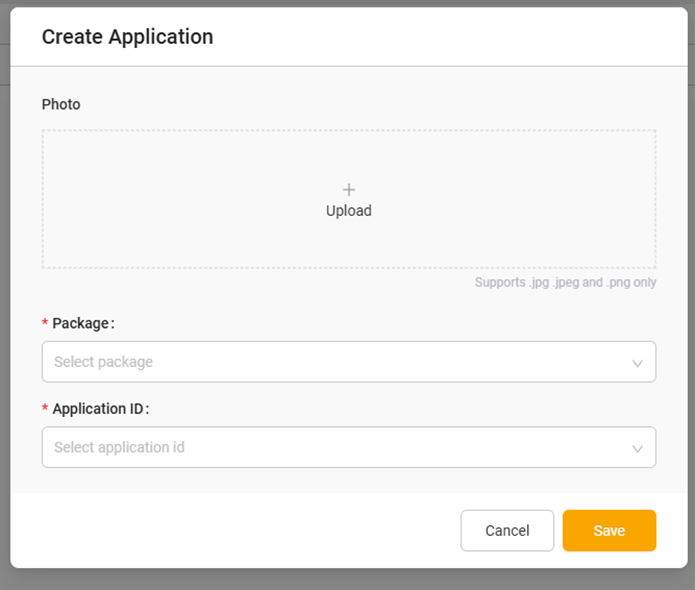This screenshot has width=695, height=590.
Task: Click the chevron arrow in the Application ID field
Action: coord(637,449)
